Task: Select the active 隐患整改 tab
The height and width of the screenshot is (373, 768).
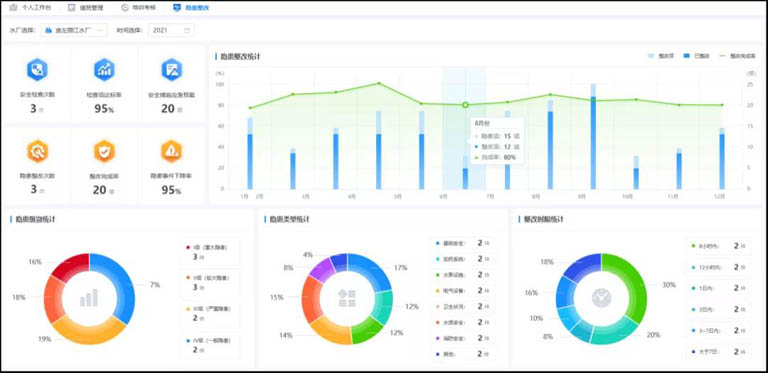Action: pos(191,8)
